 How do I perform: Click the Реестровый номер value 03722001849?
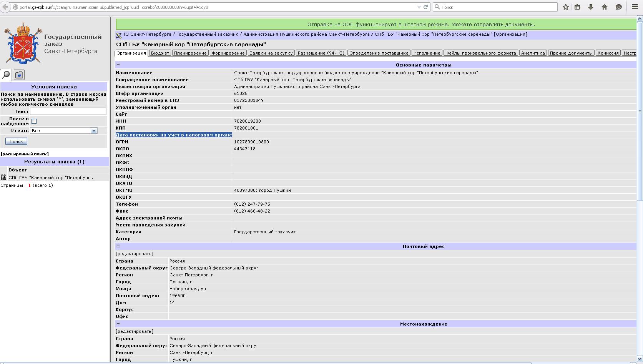[x=249, y=100]
